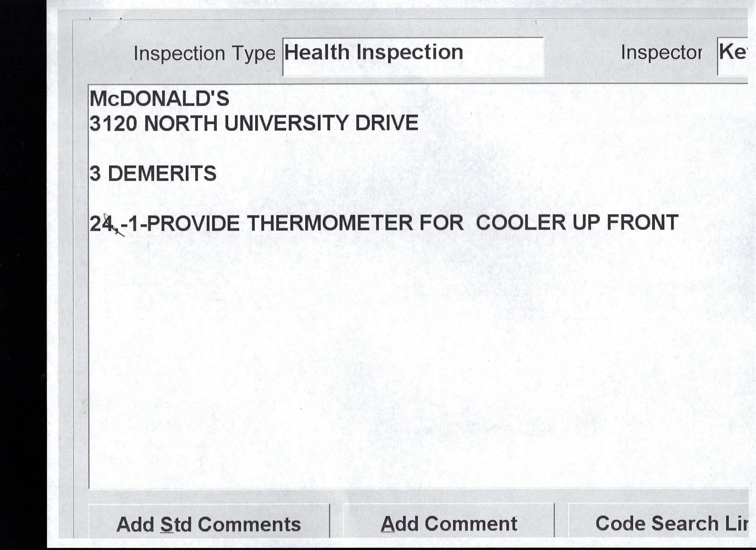The image size is (756, 550).
Task: Click the Inspection Type label
Action: (204, 53)
